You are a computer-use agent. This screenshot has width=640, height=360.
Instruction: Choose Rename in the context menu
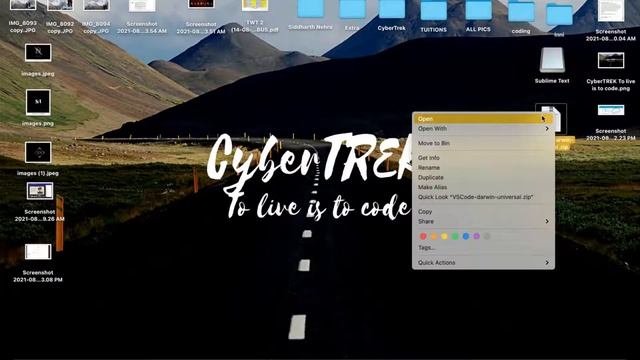coord(483,168)
